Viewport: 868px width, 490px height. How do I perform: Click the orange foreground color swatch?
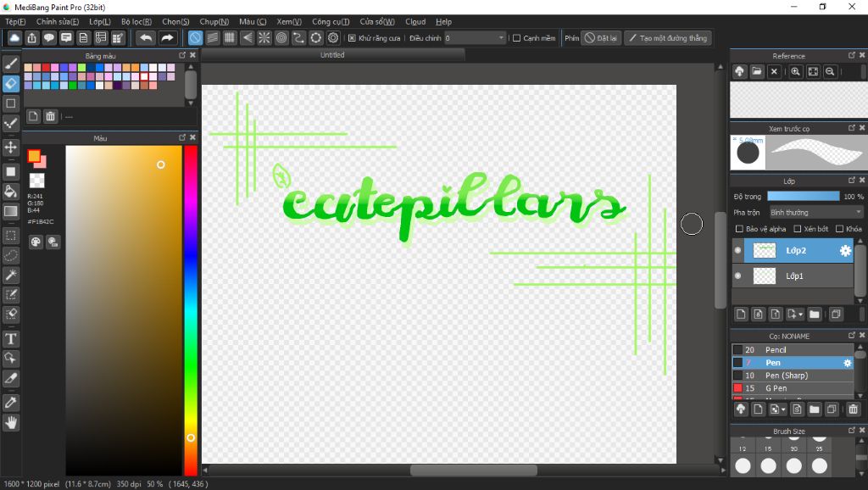pyautogui.click(x=34, y=156)
